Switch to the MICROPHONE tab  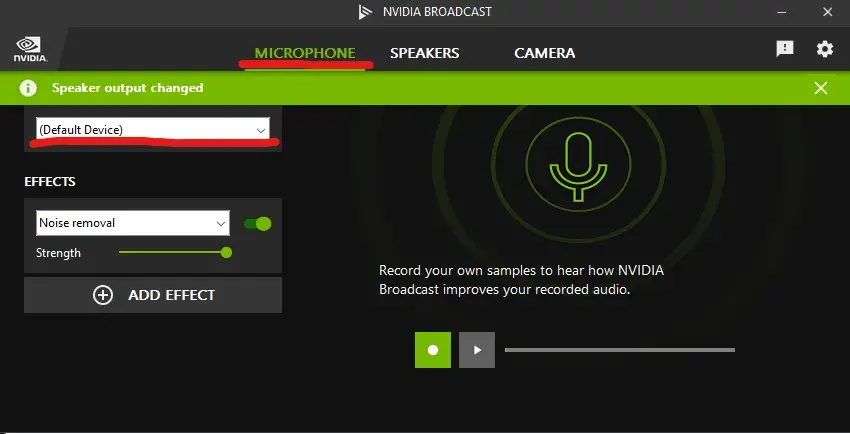click(305, 53)
